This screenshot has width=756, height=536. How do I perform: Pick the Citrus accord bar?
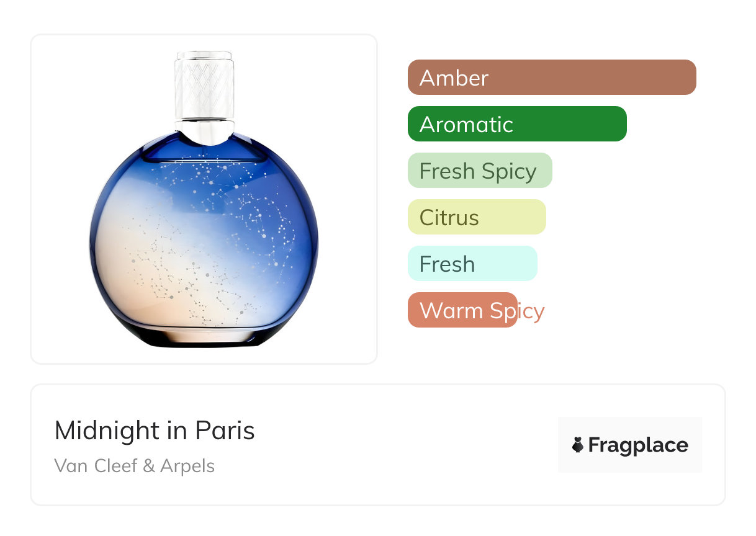click(x=477, y=217)
